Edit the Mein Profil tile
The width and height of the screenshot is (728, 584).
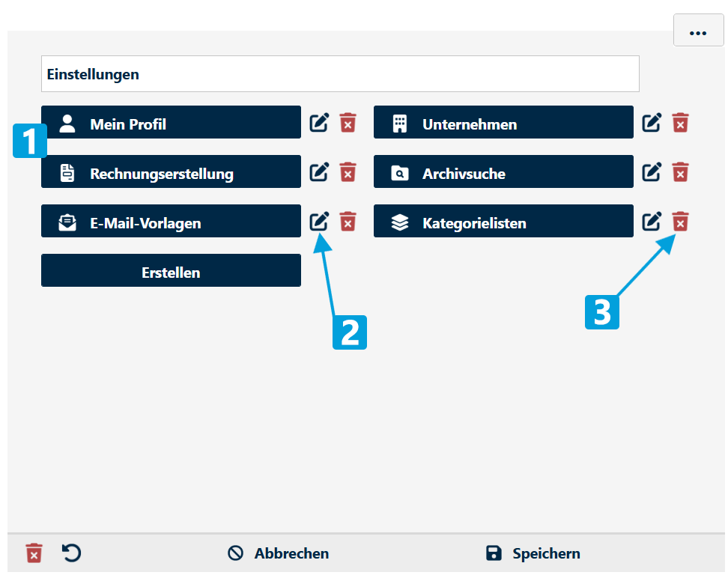(319, 122)
